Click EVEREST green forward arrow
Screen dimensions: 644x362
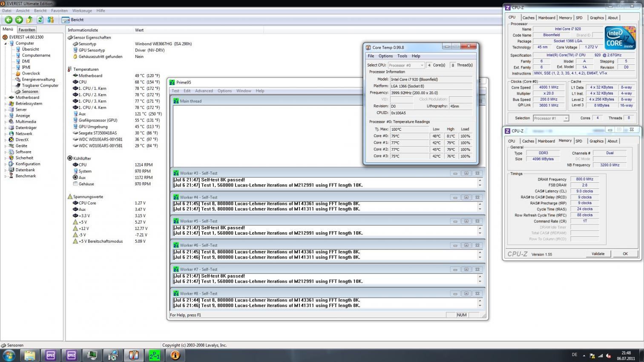tap(19, 20)
